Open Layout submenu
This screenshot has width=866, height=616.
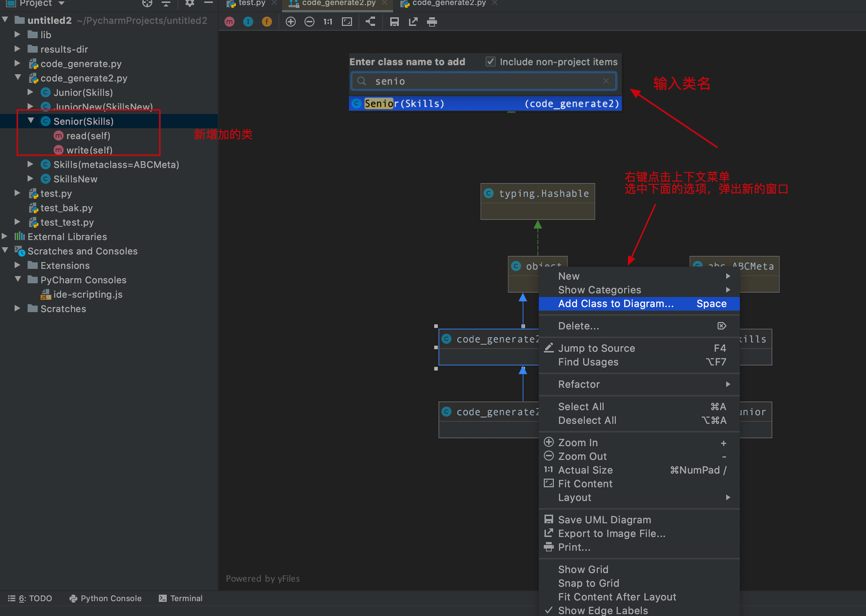[639, 497]
